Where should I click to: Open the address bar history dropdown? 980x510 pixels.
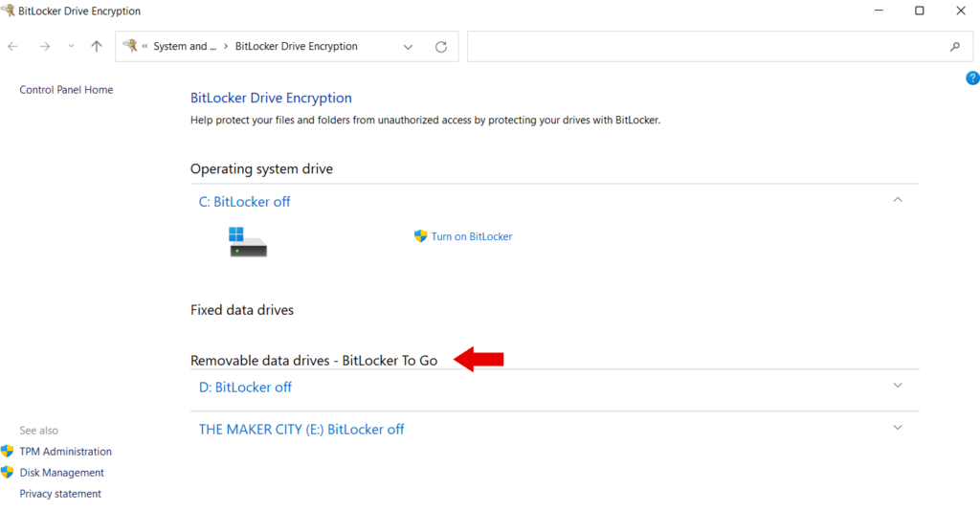pos(408,47)
